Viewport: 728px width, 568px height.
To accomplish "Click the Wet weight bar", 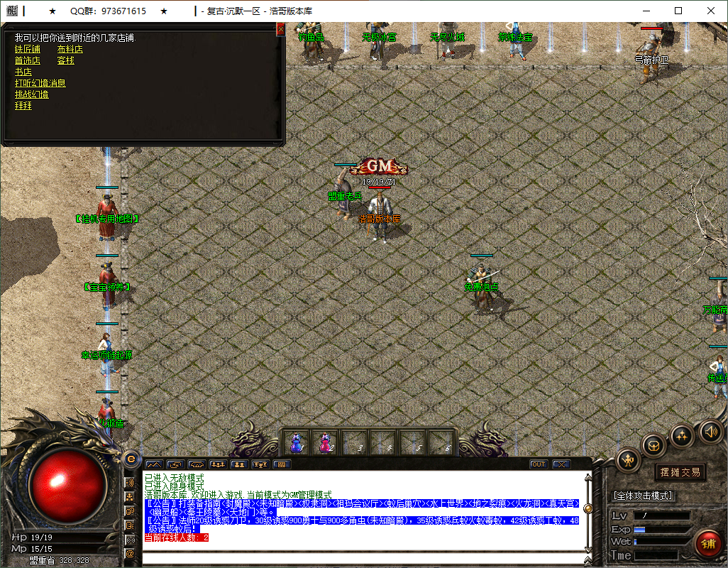I will [662, 542].
